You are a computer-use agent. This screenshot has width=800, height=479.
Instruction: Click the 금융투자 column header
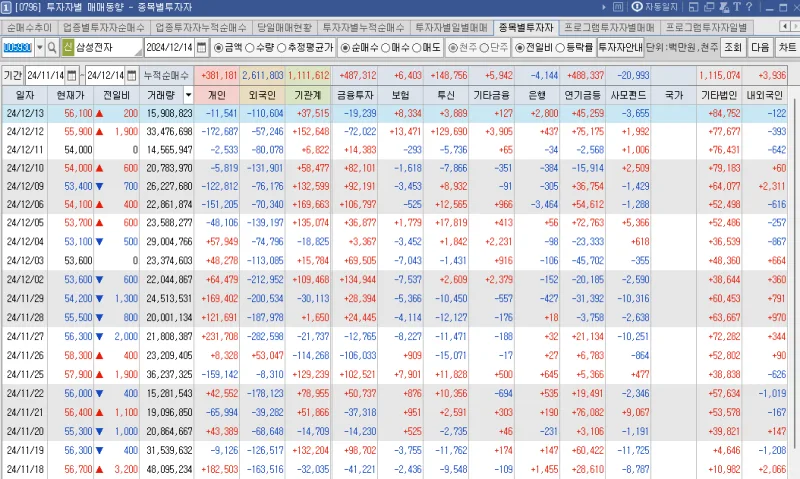(x=355, y=95)
